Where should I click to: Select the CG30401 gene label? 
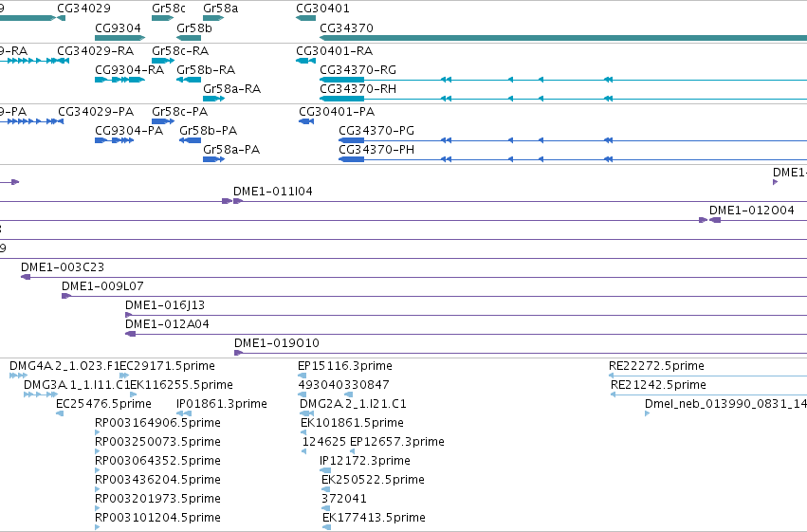[x=322, y=9]
